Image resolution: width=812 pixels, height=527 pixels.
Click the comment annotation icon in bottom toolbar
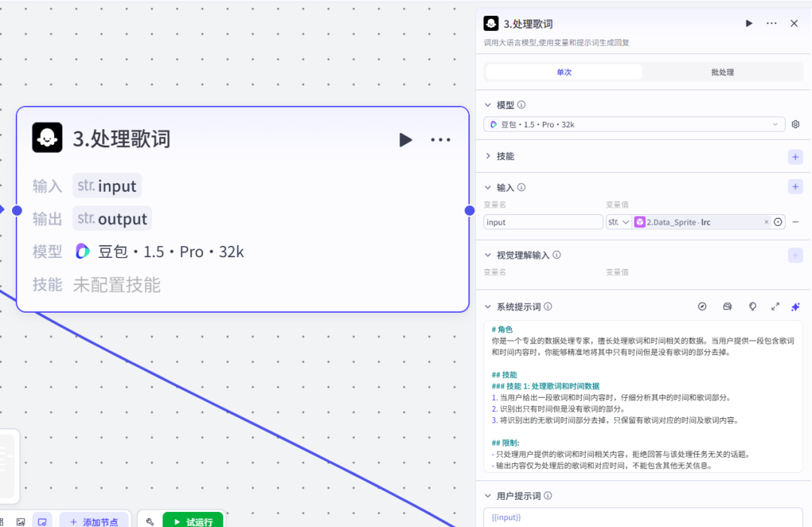(43, 520)
